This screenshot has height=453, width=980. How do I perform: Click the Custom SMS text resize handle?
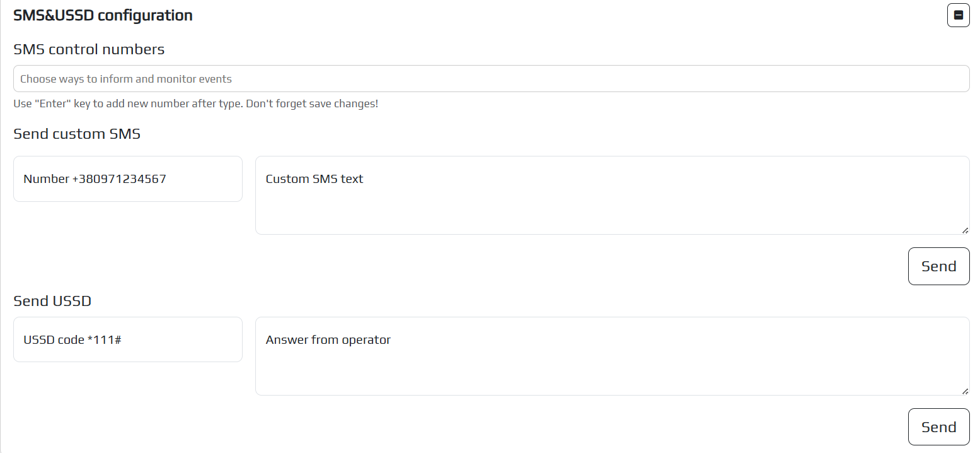[x=965, y=230]
